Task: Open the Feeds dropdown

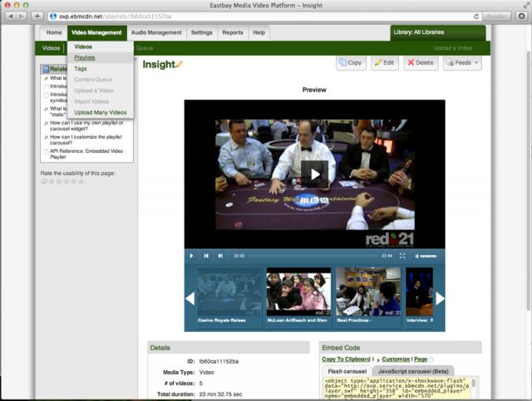Action: coord(462,63)
